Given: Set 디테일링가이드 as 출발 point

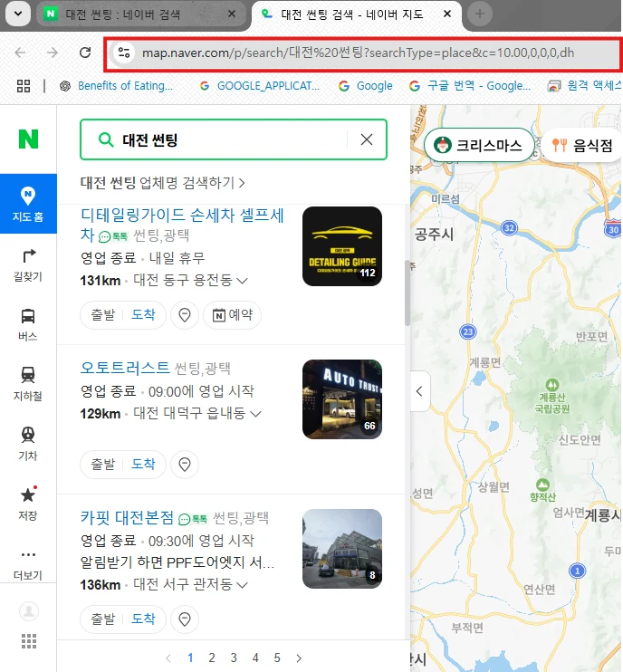Looking at the screenshot, I should pyautogui.click(x=103, y=314).
